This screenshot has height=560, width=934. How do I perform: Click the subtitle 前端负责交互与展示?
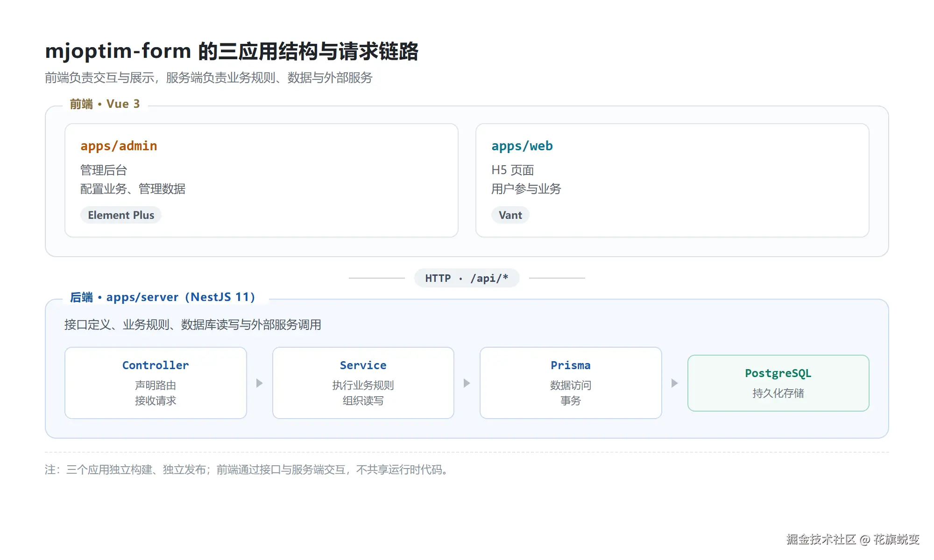(x=208, y=78)
